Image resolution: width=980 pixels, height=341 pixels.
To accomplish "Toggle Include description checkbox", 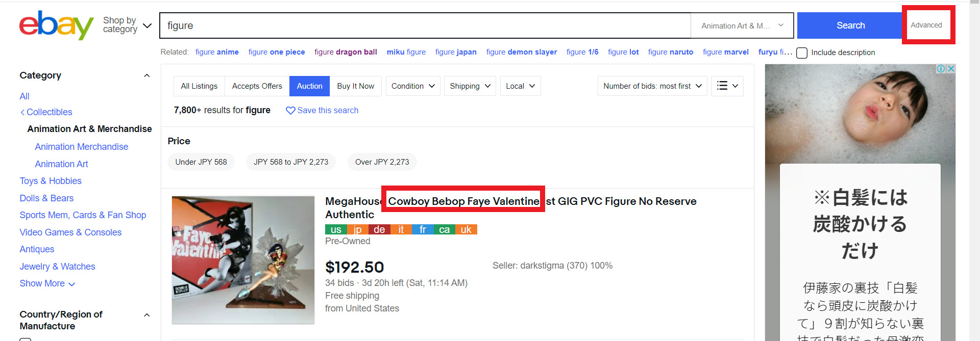I will (x=802, y=53).
